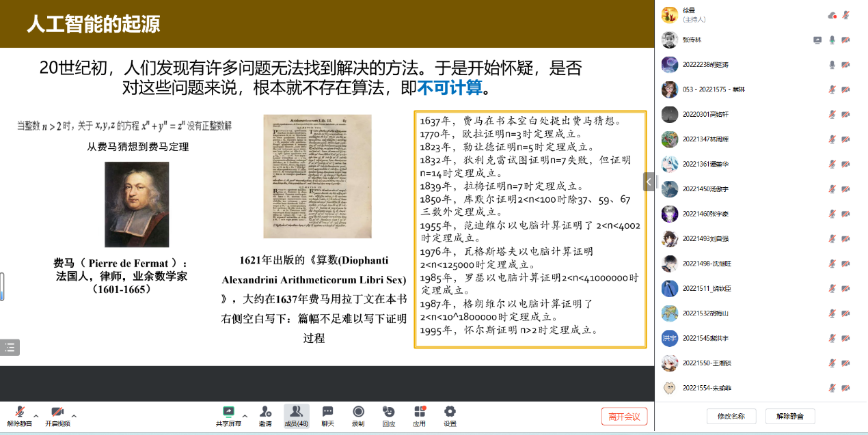Open the 聊天 chat panel

pos(327,412)
